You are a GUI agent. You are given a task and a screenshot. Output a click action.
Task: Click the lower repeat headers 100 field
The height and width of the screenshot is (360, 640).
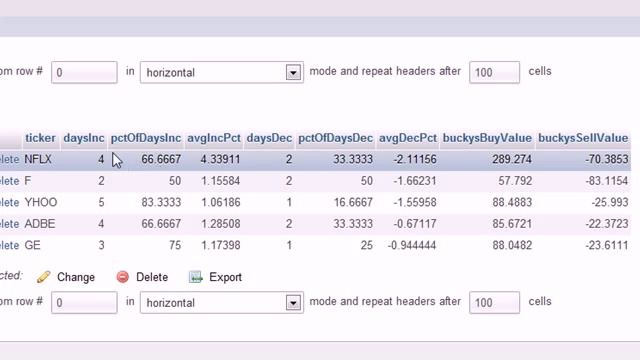[x=494, y=302]
